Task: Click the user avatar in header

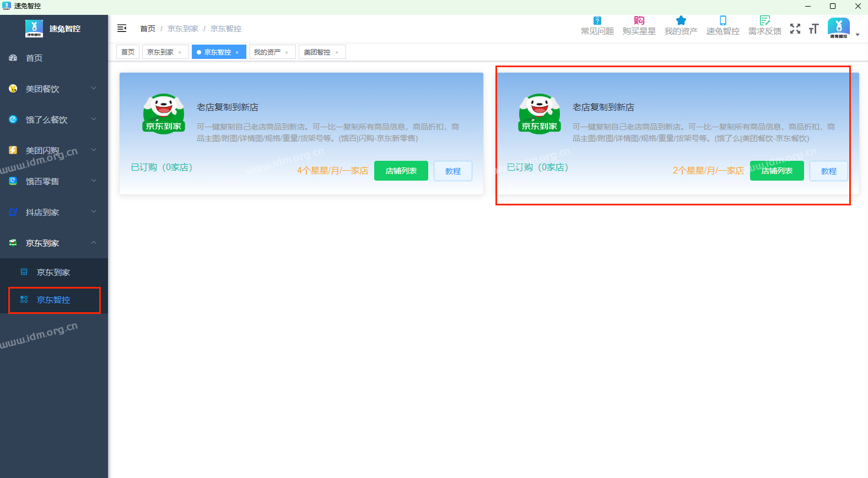Action: (839, 28)
